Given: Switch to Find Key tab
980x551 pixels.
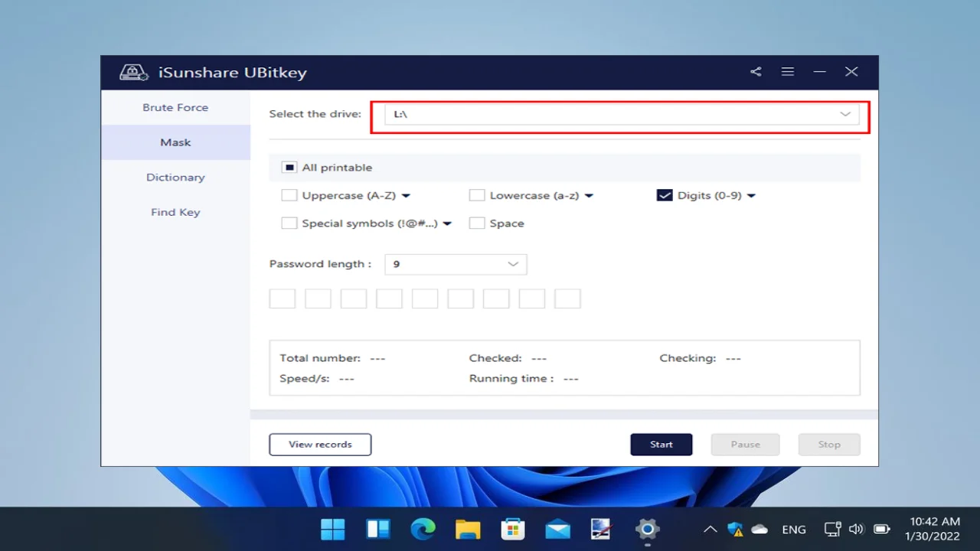Looking at the screenshot, I should click(175, 212).
